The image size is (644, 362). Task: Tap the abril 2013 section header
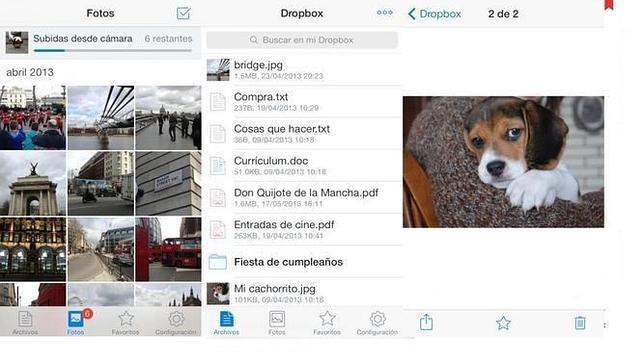(30, 72)
